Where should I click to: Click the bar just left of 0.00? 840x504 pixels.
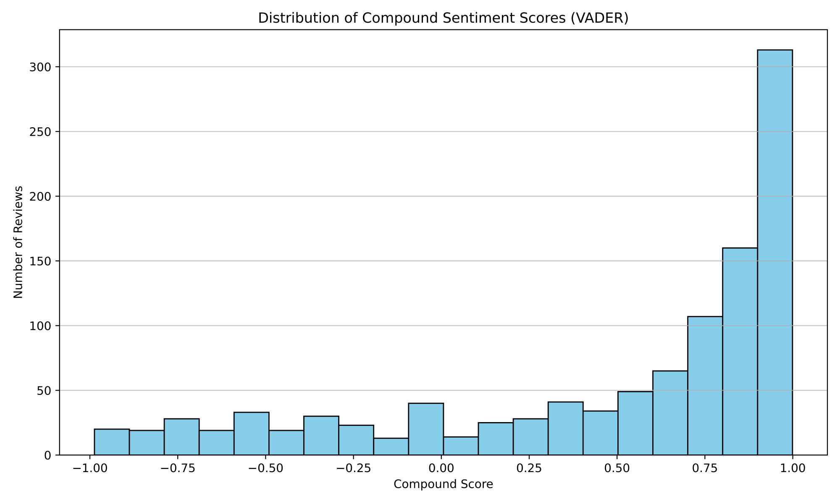tap(426, 429)
